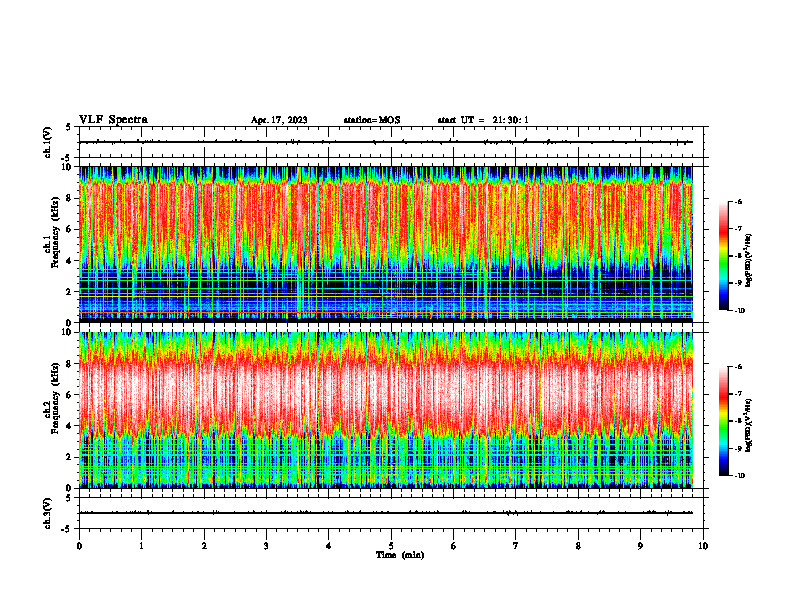
Task: Select the ch.1 "Frequency (kHz)" axis label
Action: point(55,232)
